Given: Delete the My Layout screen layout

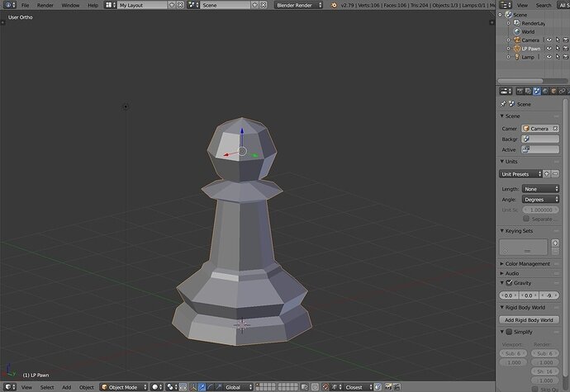Looking at the screenshot, I should click(x=180, y=5).
